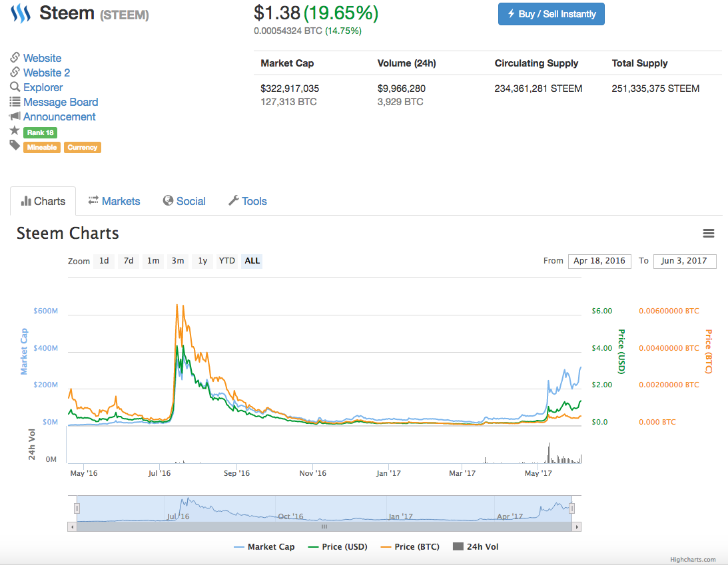Set chart zoom to YTD

[227, 261]
